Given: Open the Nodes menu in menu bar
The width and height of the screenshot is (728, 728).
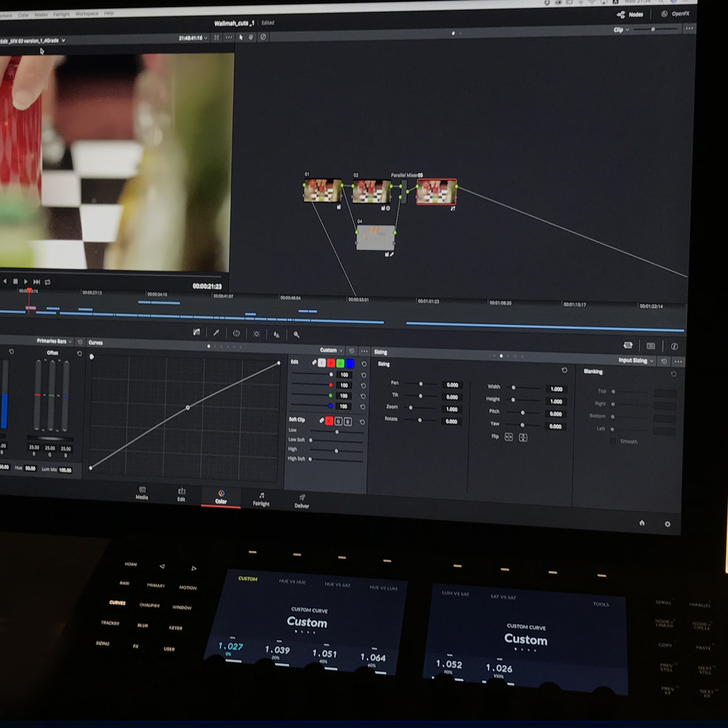Looking at the screenshot, I should [x=41, y=14].
